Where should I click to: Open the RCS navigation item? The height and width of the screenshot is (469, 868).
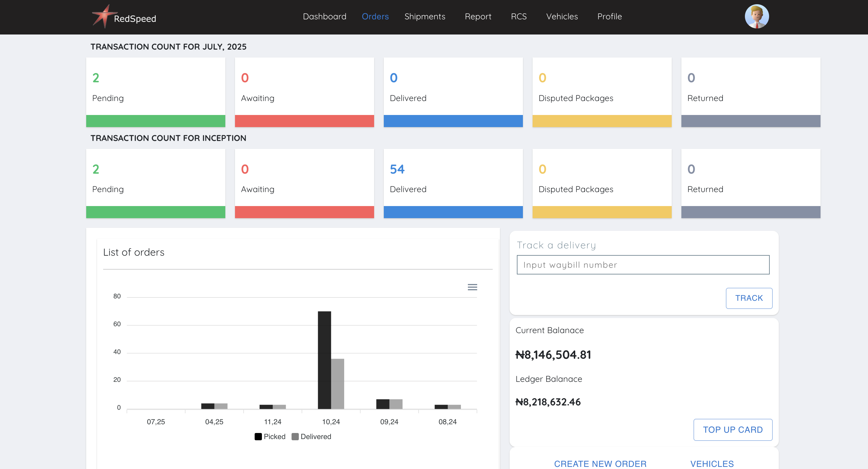tap(519, 17)
